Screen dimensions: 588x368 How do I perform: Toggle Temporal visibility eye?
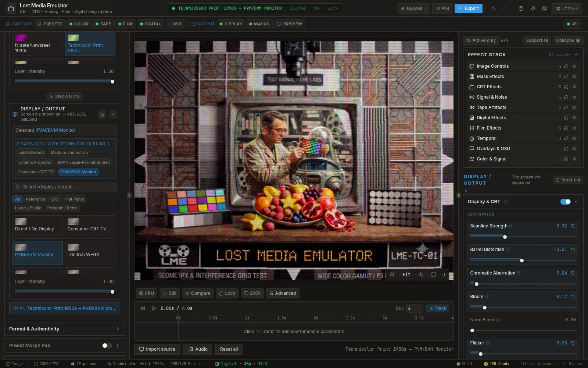click(x=574, y=138)
